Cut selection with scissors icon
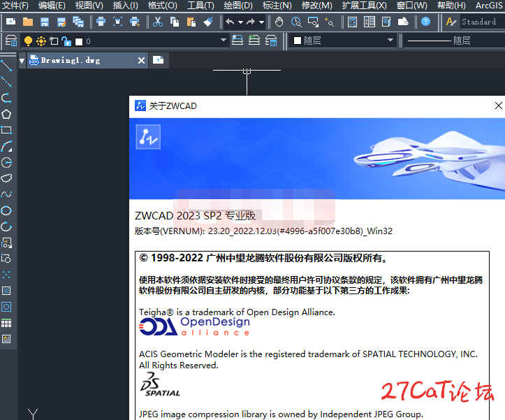Viewport: 505px width, 420px height. pos(157,22)
